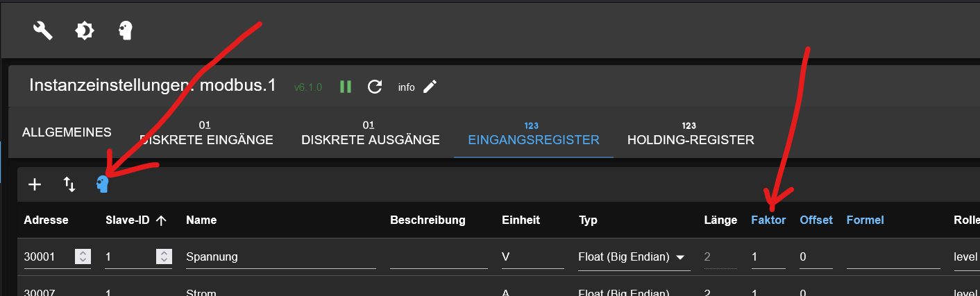This screenshot has width=980, height=296.
Task: Open Float (Big Endian) type dropdown for Spannung
Action: 634,256
